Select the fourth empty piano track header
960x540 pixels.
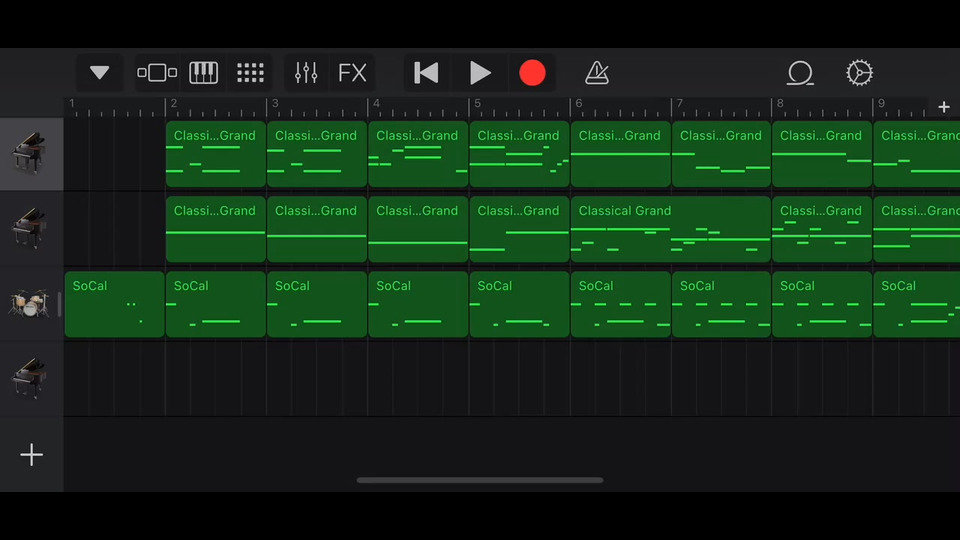click(31, 378)
